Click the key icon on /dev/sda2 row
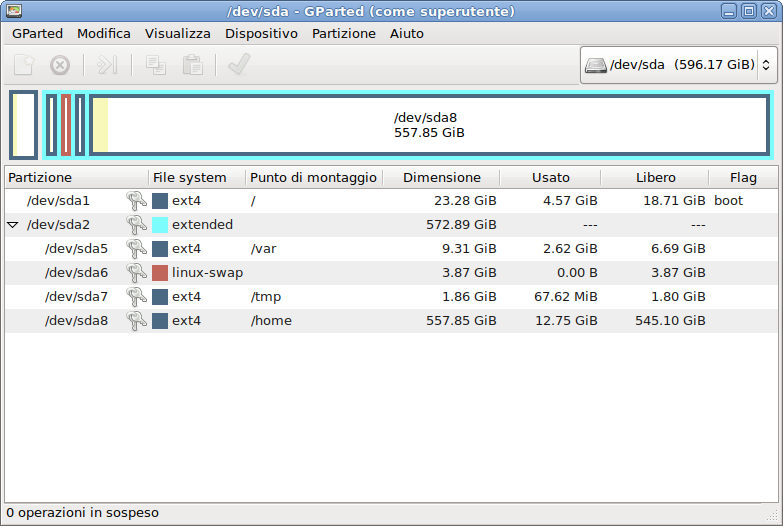The width and height of the screenshot is (783, 526). coord(136,225)
